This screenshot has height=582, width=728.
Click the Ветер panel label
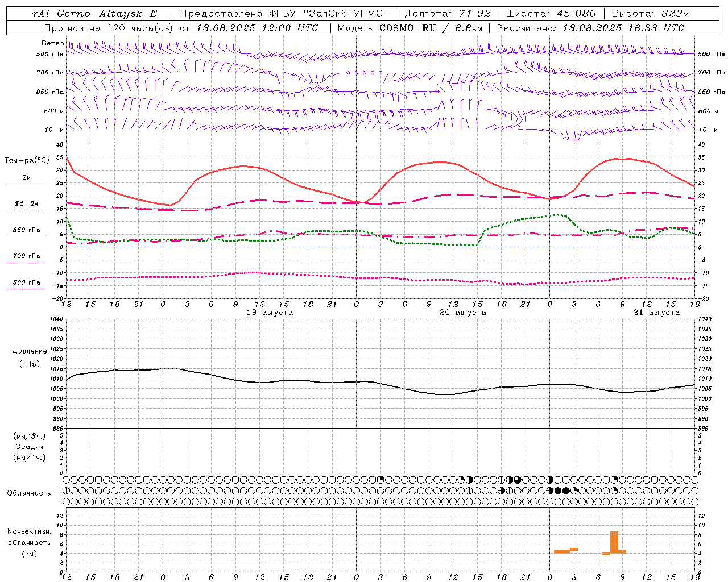[x=52, y=43]
